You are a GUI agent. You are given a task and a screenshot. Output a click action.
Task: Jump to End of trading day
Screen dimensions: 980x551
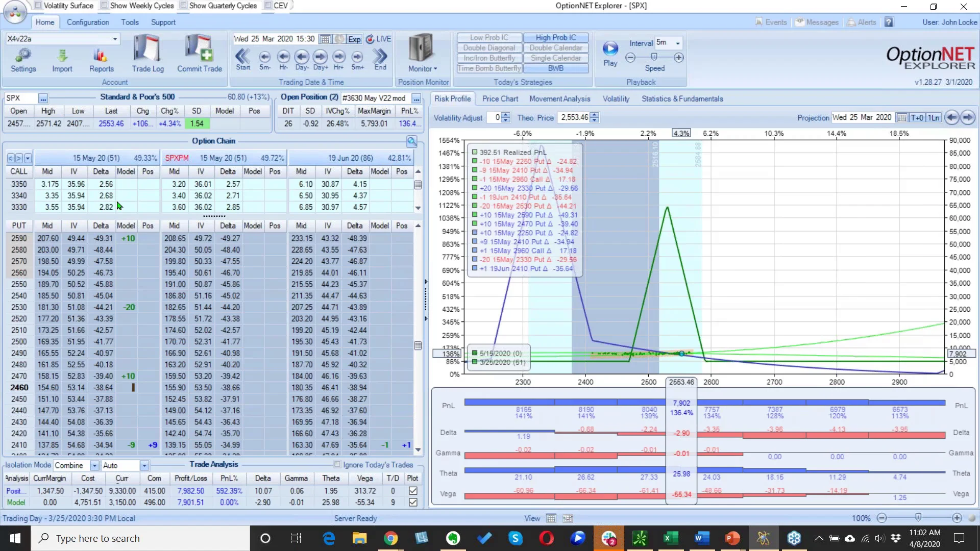click(x=380, y=59)
